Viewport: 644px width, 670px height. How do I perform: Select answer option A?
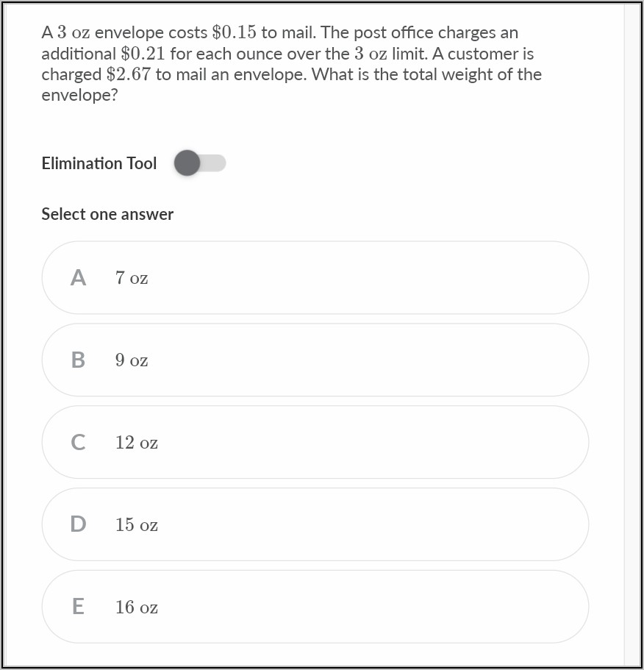pos(315,278)
